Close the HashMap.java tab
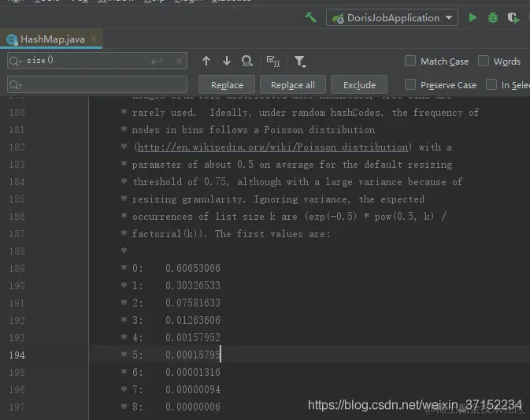 [x=94, y=39]
